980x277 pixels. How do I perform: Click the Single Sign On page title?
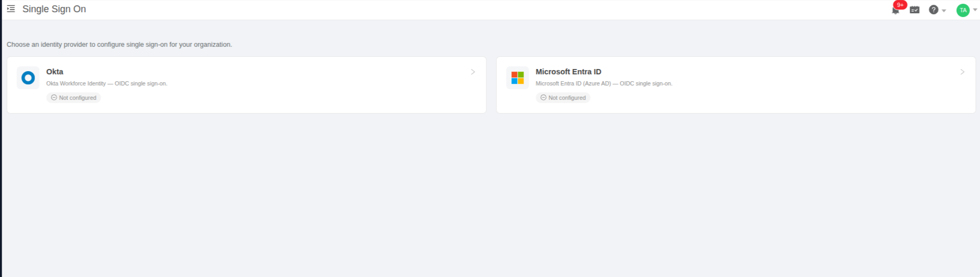coord(54,9)
